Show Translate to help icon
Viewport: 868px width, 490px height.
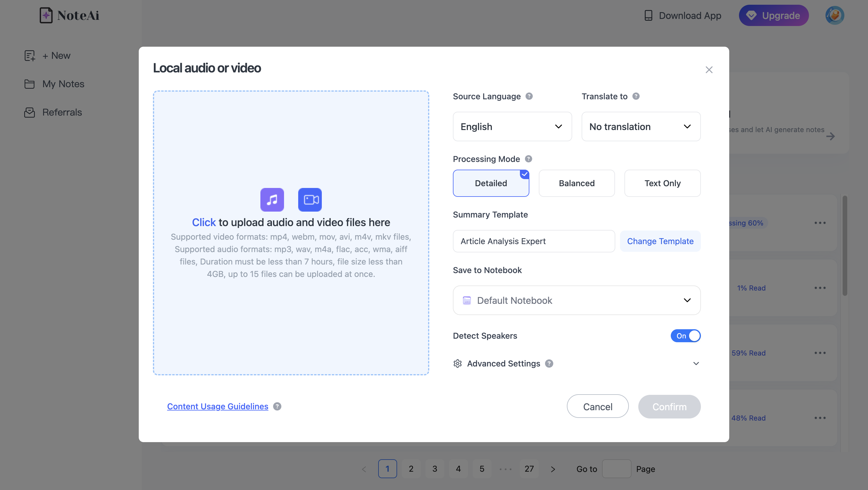(636, 96)
